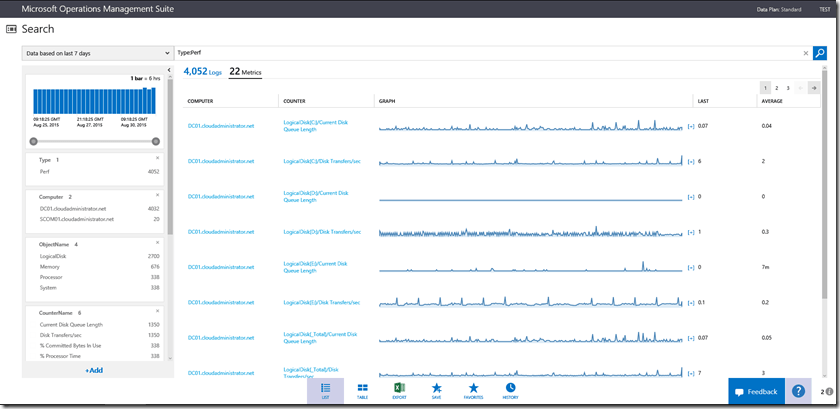The image size is (840, 409).
Task: Remove the Type facet filter
Action: 157,158
